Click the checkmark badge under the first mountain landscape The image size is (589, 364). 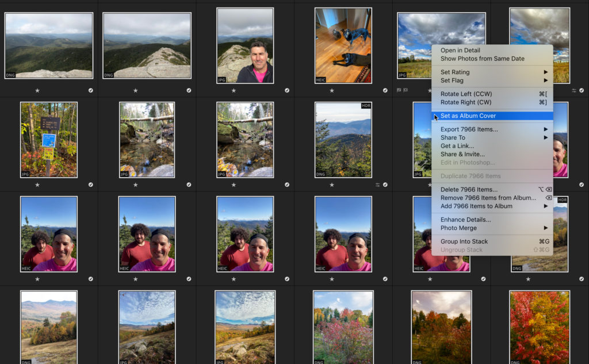(91, 90)
